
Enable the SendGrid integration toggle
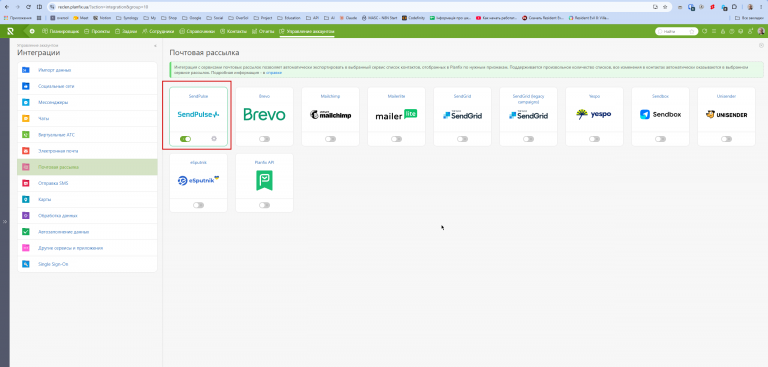coord(462,139)
